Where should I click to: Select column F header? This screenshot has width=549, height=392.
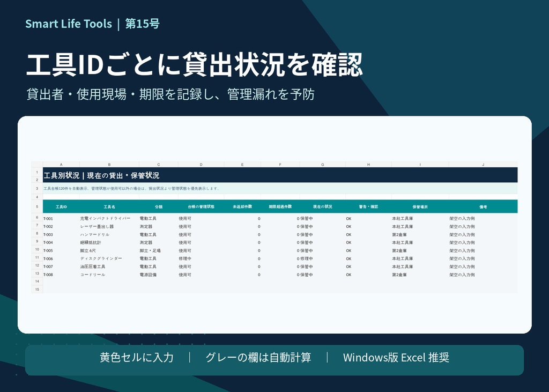point(280,164)
